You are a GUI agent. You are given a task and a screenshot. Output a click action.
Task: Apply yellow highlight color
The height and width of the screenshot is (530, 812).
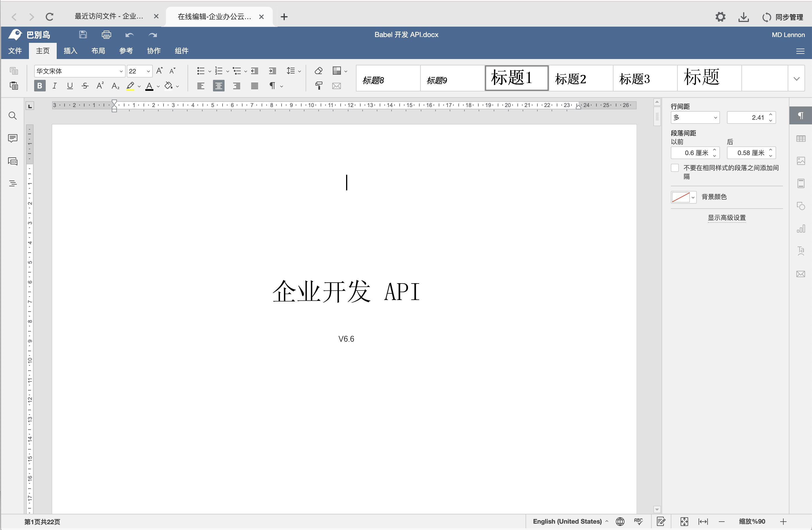130,86
